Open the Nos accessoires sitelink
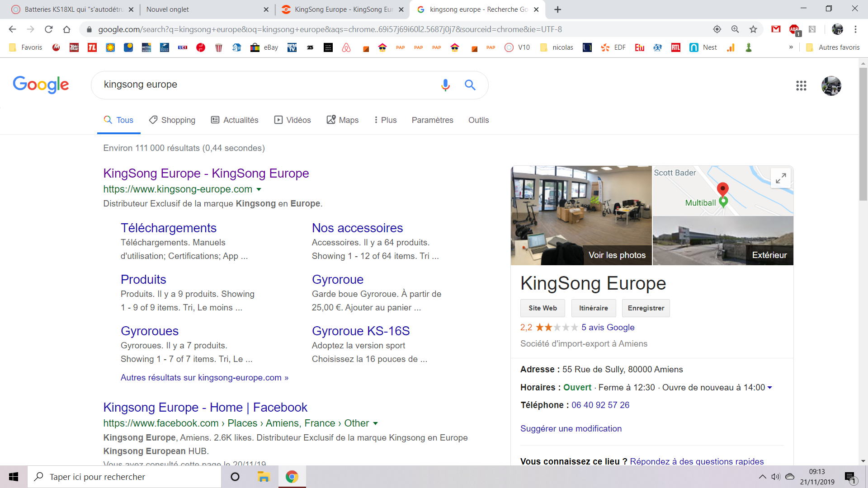868x488 pixels. click(357, 228)
